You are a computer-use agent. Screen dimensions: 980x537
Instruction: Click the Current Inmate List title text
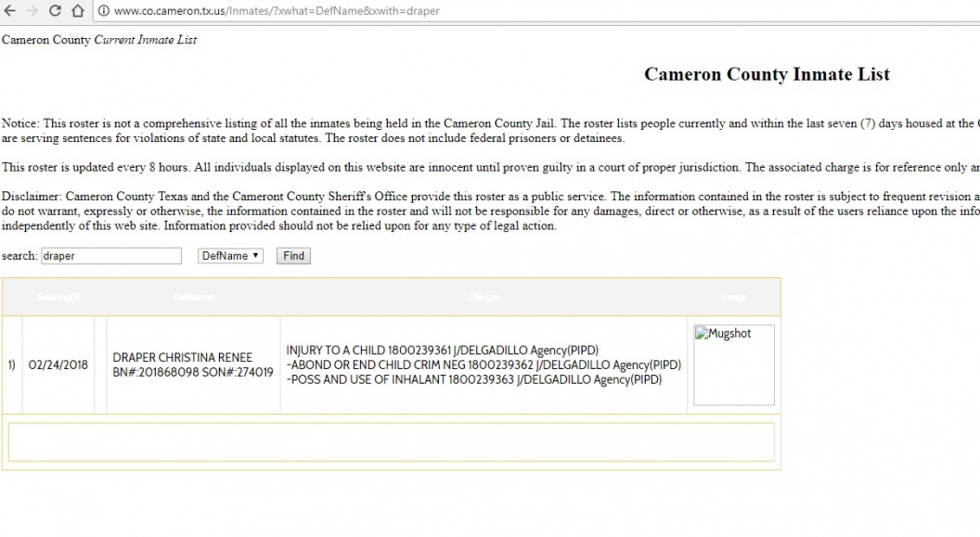(146, 40)
